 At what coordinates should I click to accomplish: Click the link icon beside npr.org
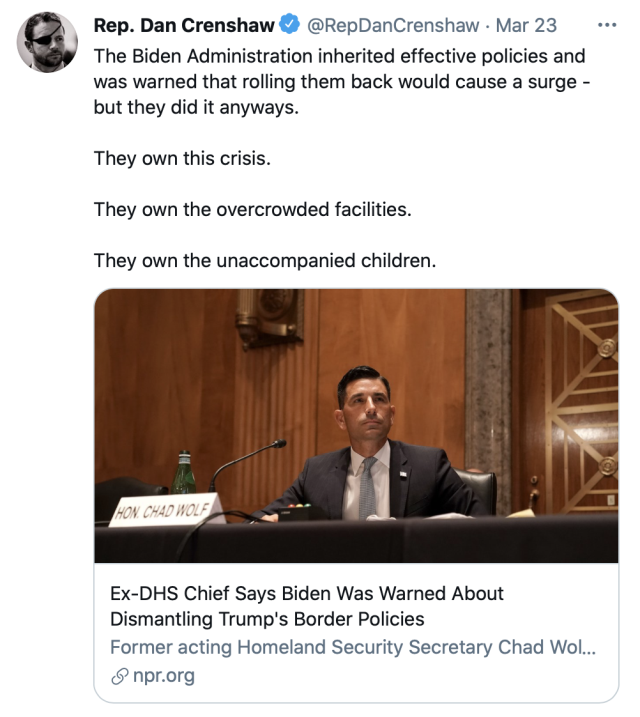(119, 675)
